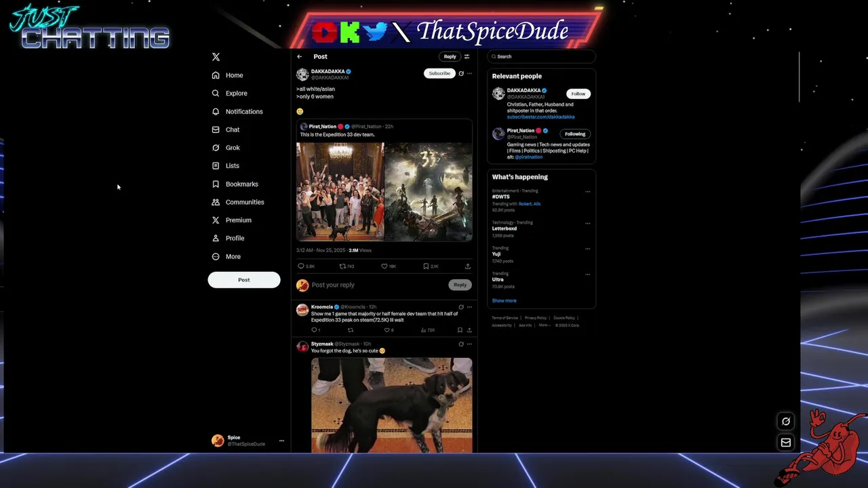868x488 pixels.
Task: Open more options on DAKKADAKKA's post
Action: pyautogui.click(x=469, y=73)
